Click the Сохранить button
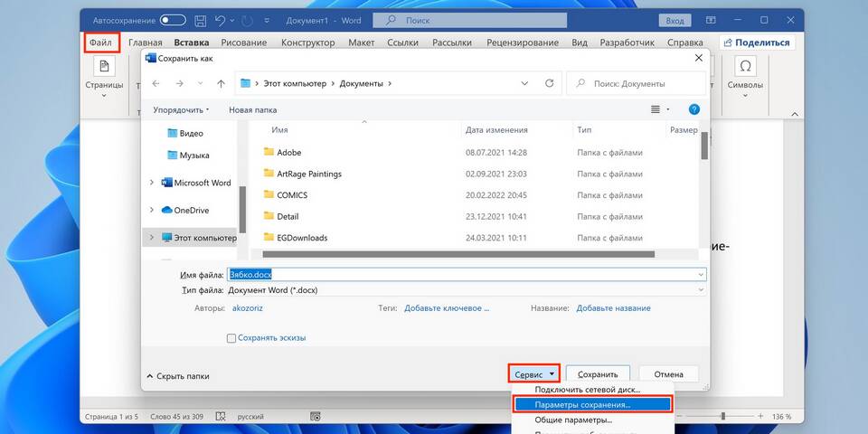The height and width of the screenshot is (434, 868). coord(599,374)
